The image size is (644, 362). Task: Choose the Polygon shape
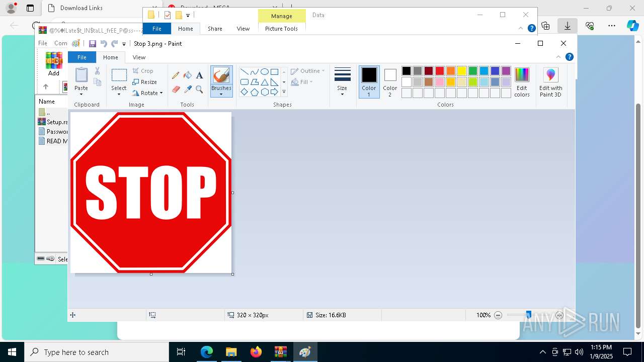click(254, 82)
